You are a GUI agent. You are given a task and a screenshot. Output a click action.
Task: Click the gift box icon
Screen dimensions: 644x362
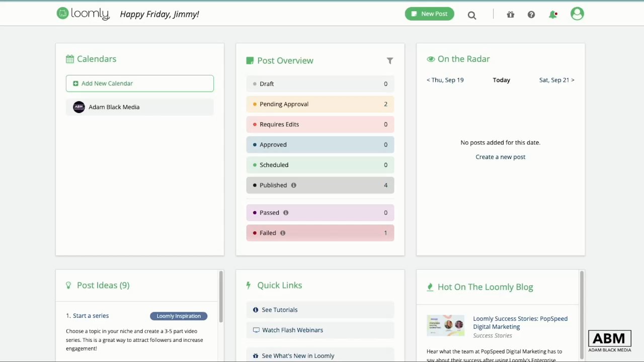511,15
